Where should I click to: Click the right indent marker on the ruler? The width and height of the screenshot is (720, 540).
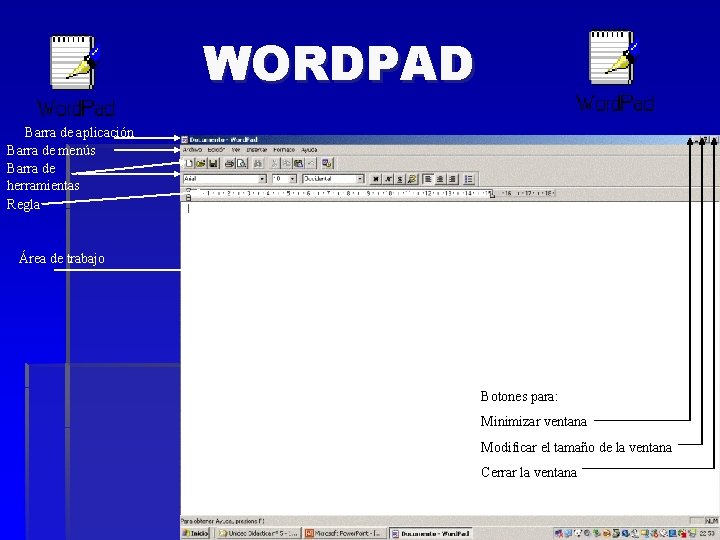point(492,195)
